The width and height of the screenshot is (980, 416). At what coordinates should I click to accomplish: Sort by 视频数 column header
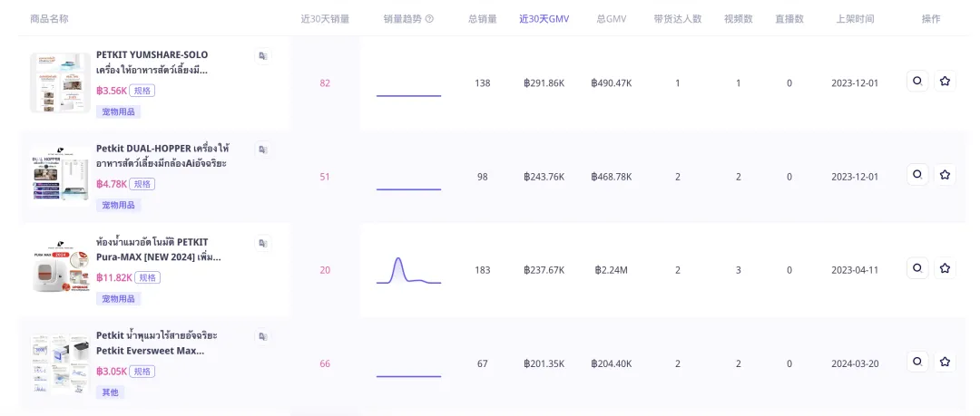click(738, 19)
